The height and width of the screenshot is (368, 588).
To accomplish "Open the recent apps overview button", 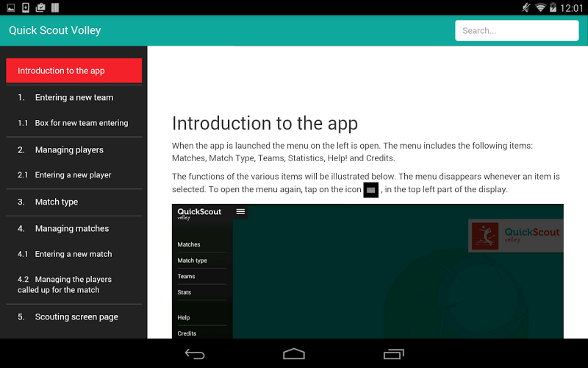I will (394, 354).
